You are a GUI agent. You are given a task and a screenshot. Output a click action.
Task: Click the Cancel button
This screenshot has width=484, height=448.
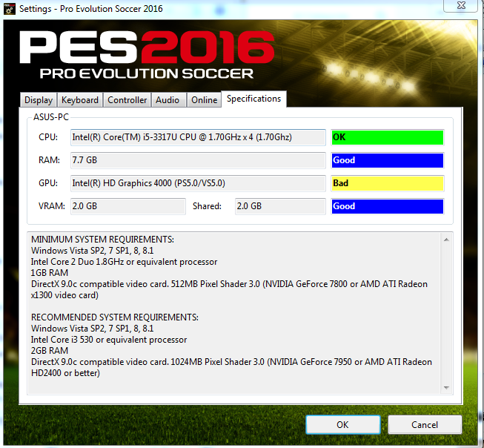coord(425,424)
